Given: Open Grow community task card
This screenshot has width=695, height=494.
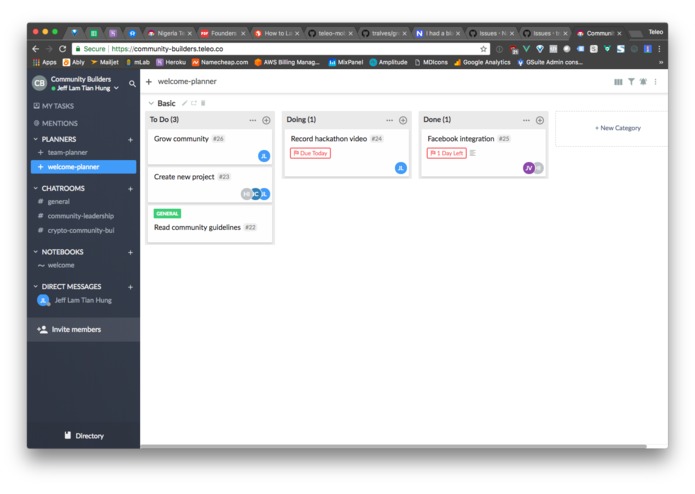Looking at the screenshot, I should pos(210,147).
